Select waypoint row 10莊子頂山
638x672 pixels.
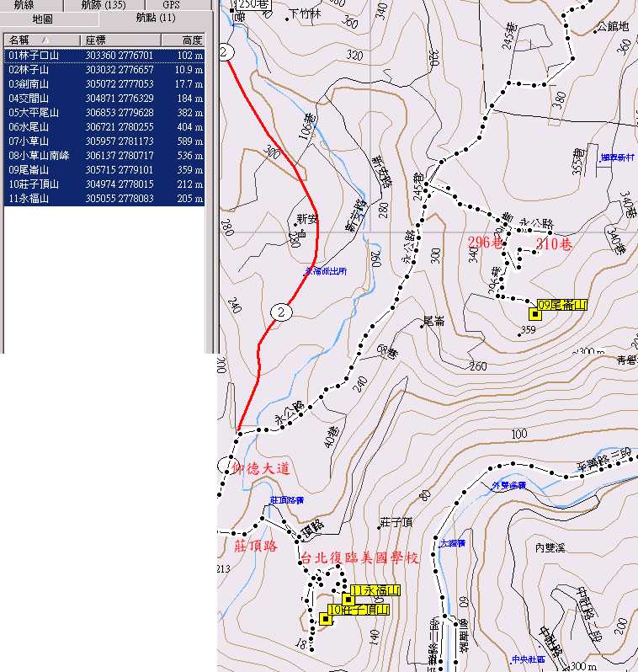pos(104,184)
